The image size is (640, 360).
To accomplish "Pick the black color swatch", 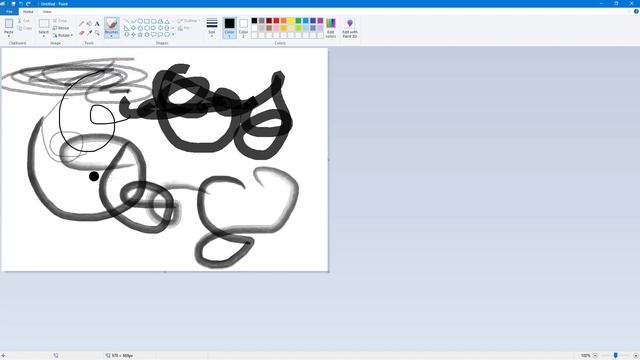I will [x=254, y=21].
